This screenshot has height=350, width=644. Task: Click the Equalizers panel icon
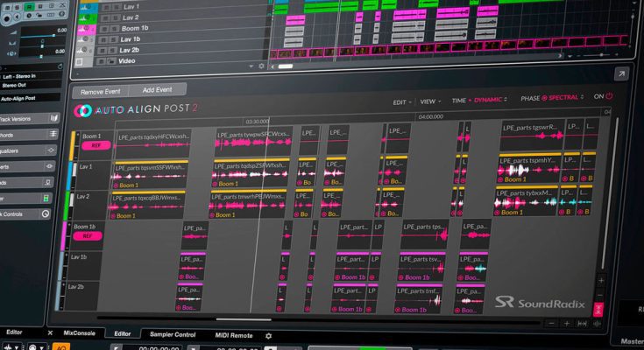49,150
